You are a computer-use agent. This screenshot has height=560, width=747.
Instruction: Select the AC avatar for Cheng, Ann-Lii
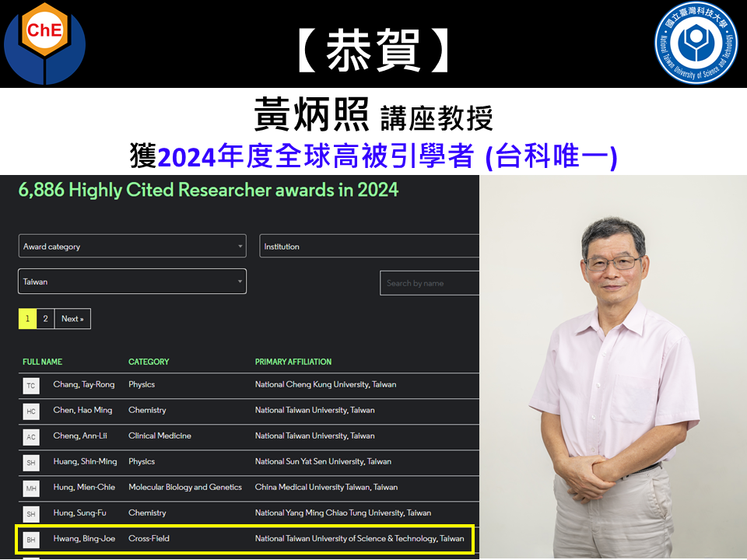point(30,436)
